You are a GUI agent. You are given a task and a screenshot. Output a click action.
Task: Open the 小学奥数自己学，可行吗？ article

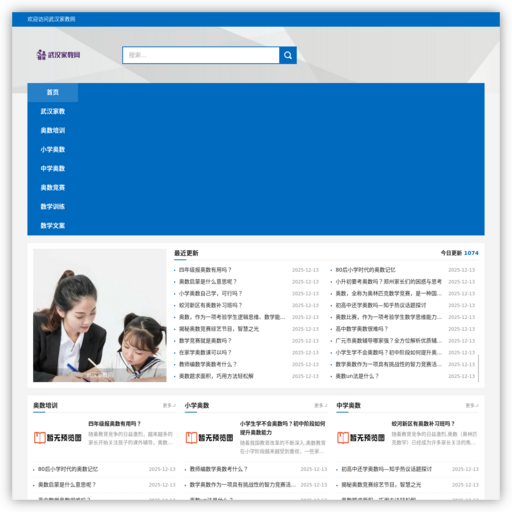pyautogui.click(x=210, y=293)
